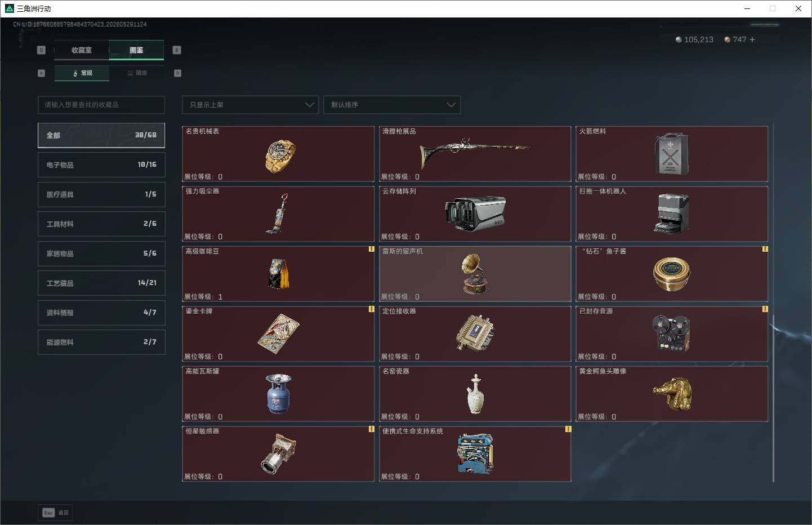Image resolution: width=812 pixels, height=525 pixels.
Task: Switch to the 图鉴 tab
Action: point(136,50)
